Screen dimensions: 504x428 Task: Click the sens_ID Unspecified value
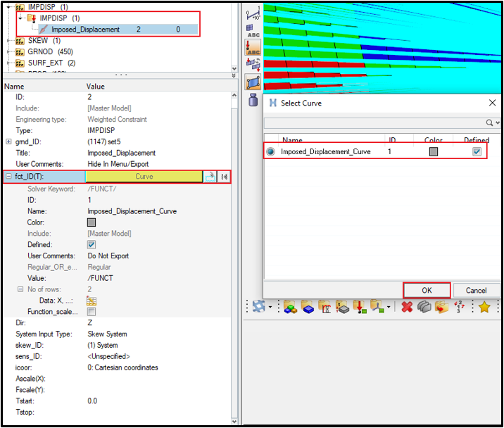[108, 356]
